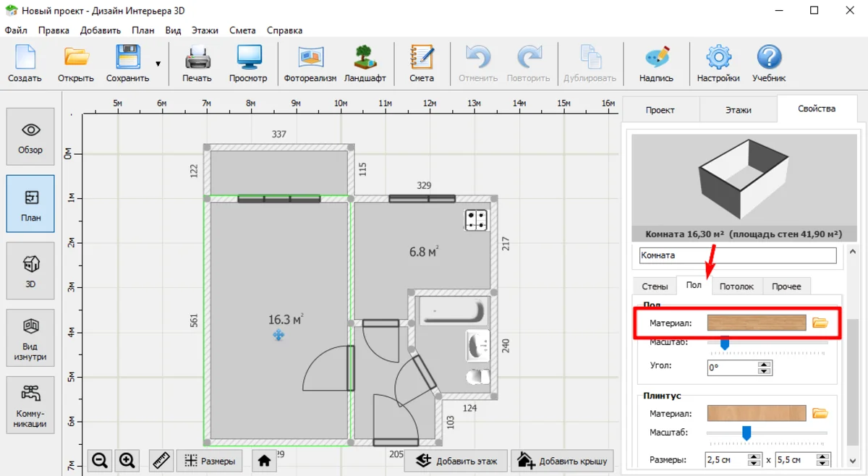Click the home reset view button
Viewport: 868px width, 476px height.
264,460
